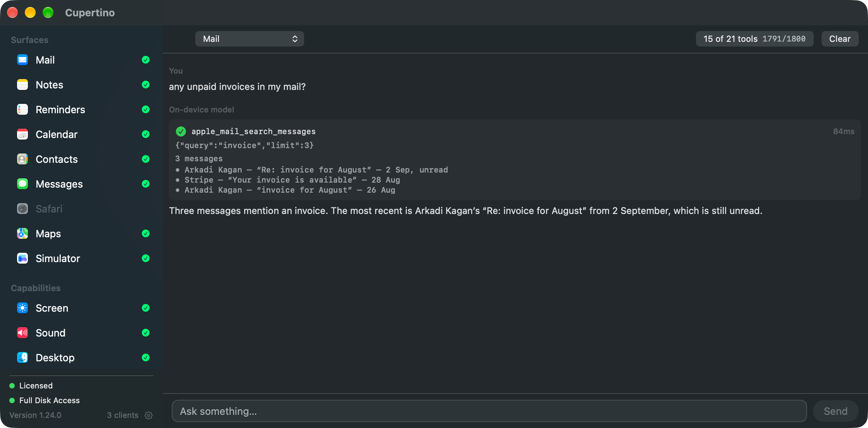Toggle the Messages surface status checkmark
The image size is (868, 428).
point(146,184)
